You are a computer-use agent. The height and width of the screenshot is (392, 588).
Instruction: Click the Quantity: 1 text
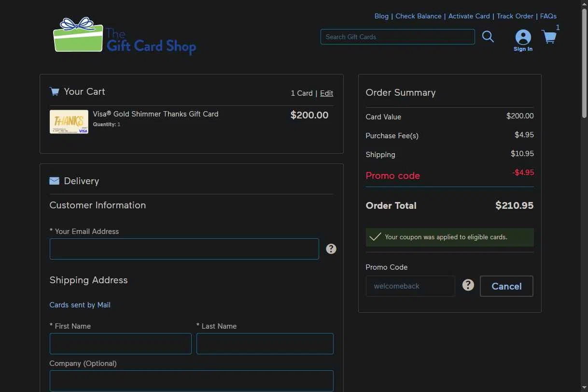107,124
